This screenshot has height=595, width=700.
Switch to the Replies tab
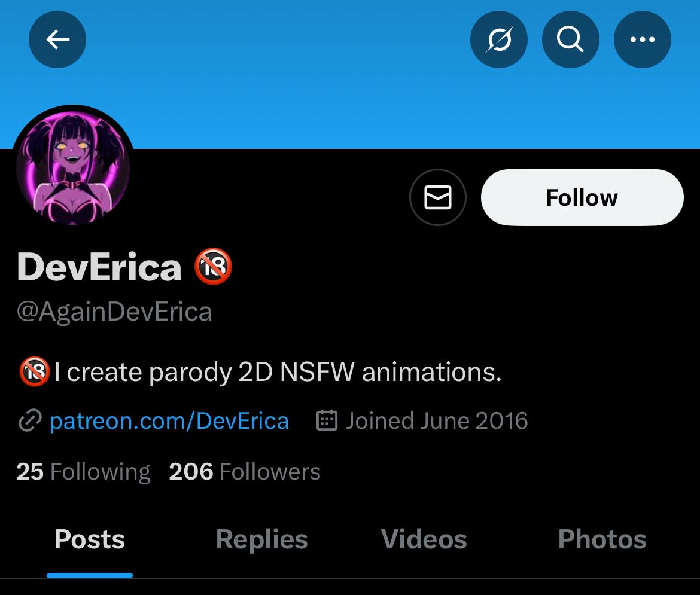(261, 539)
